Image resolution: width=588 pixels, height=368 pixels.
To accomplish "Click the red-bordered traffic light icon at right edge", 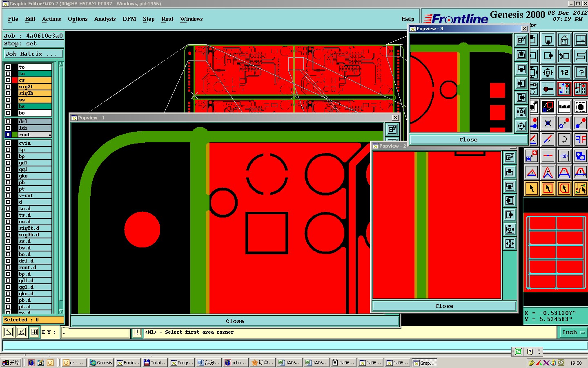I will tap(580, 89).
